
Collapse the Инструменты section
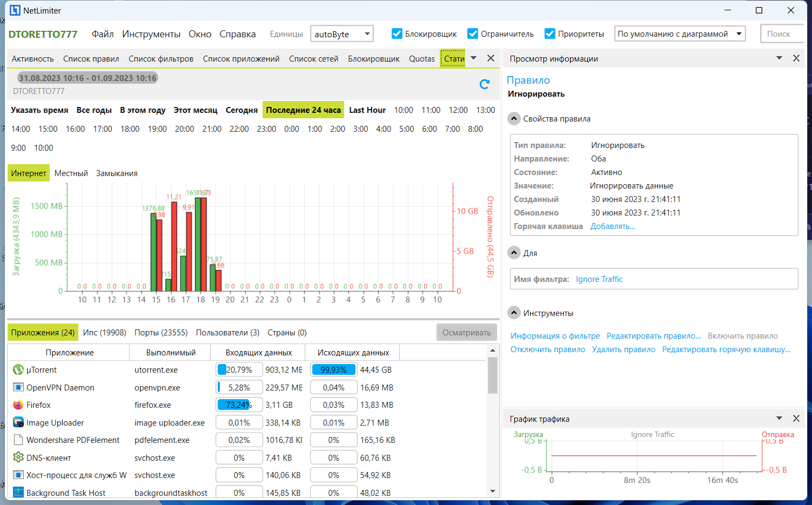click(x=514, y=313)
